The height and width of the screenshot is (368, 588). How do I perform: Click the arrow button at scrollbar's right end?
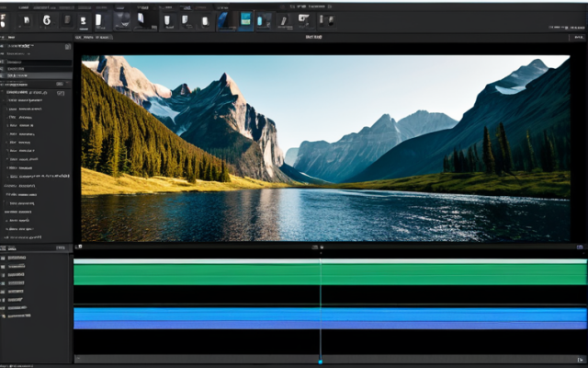pos(580,360)
